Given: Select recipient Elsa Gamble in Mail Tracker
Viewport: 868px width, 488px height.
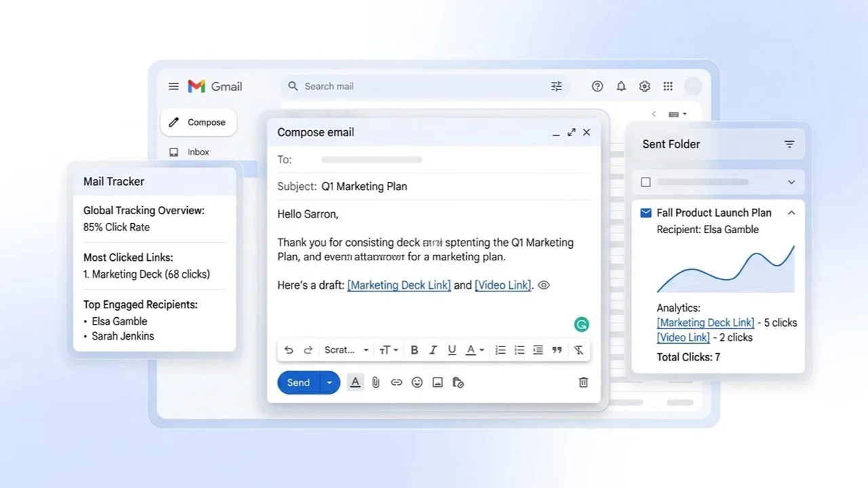Looking at the screenshot, I should (119, 321).
